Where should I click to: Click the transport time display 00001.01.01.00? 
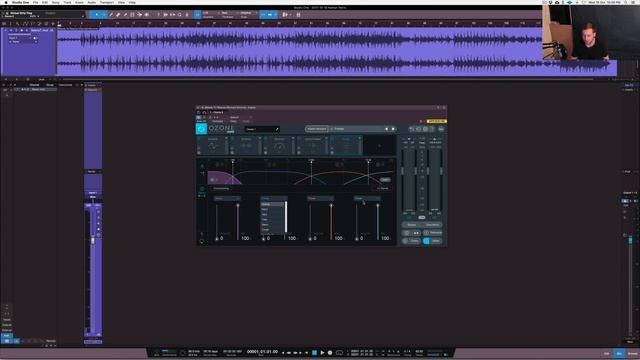tap(262, 351)
